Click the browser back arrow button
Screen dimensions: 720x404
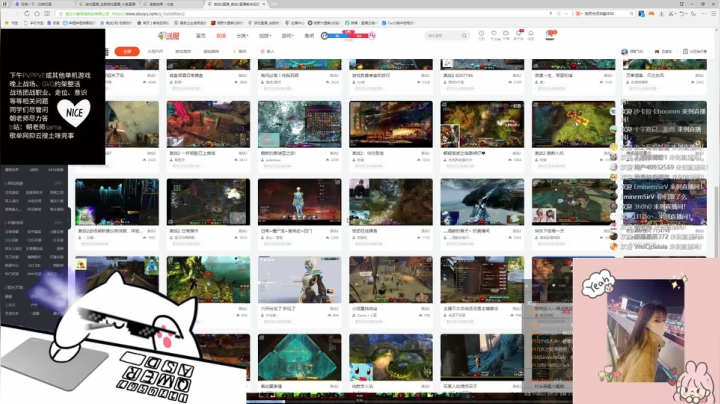[8, 14]
